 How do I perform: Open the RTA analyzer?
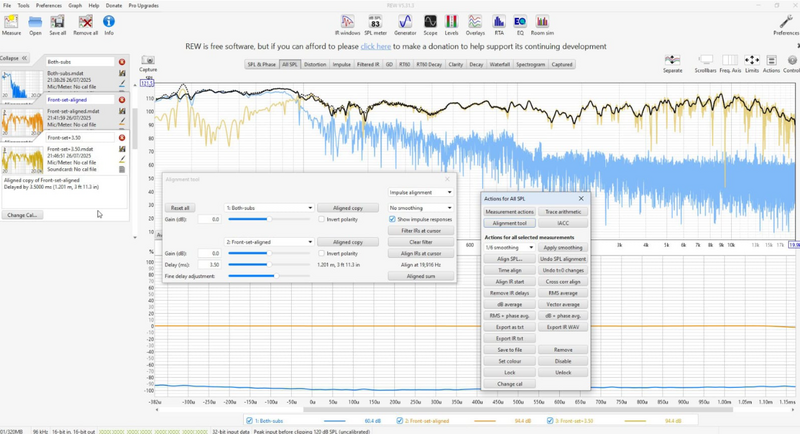[x=498, y=25]
